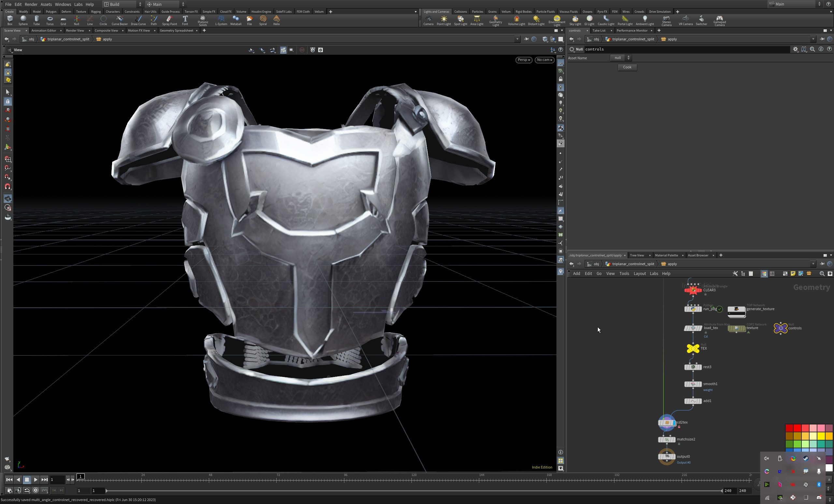This screenshot has height=504, width=834.
Task: Select the texture COP2 Network node
Action: [736, 328]
